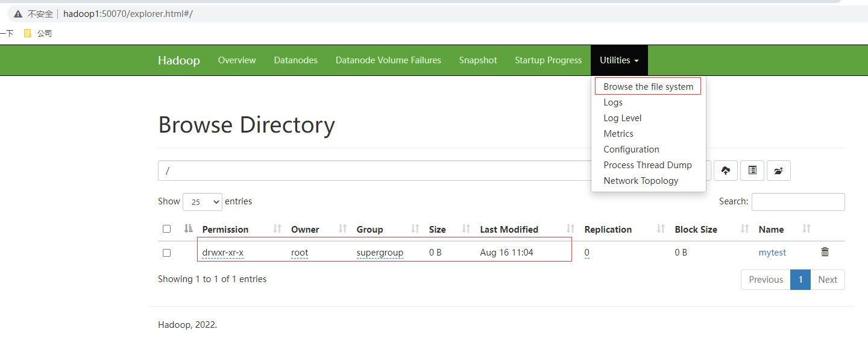Open the 公司 bookmark folder
868x349 pixels.
(38, 34)
